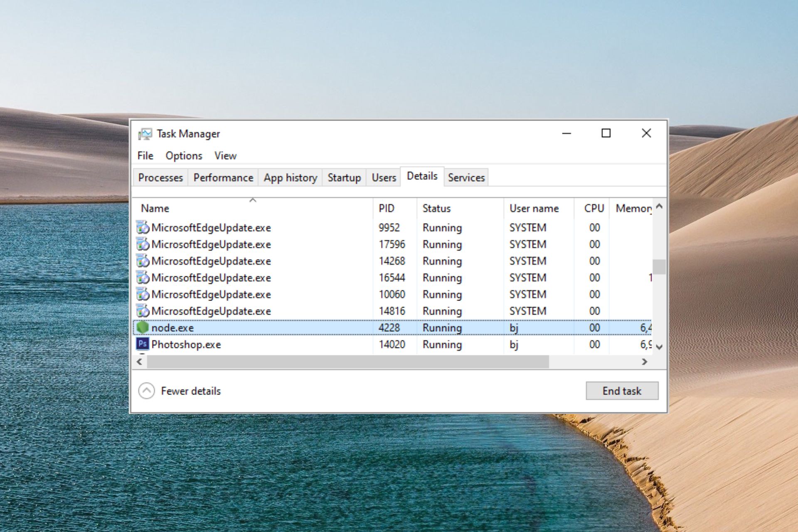Switch to the Users tab
The image size is (798, 532).
(x=384, y=178)
